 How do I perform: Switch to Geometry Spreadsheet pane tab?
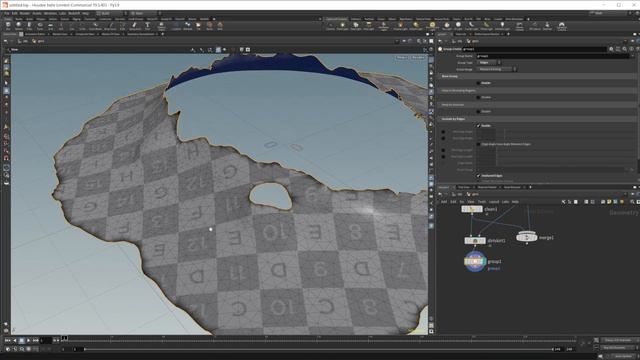pyautogui.click(x=141, y=34)
